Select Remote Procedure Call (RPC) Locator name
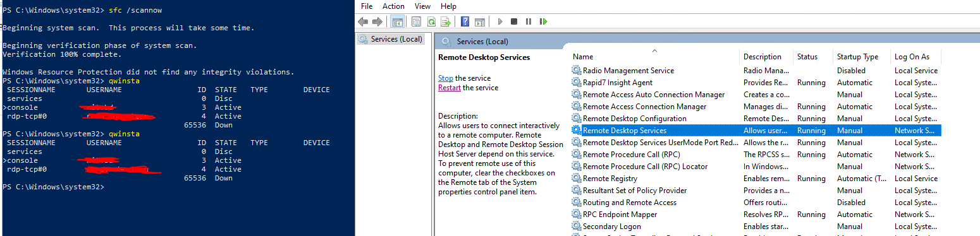Screen dimensions: 980x236 (x=646, y=167)
